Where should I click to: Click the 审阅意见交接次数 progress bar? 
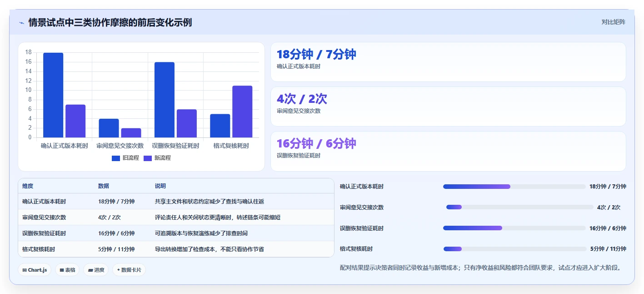tap(520, 207)
